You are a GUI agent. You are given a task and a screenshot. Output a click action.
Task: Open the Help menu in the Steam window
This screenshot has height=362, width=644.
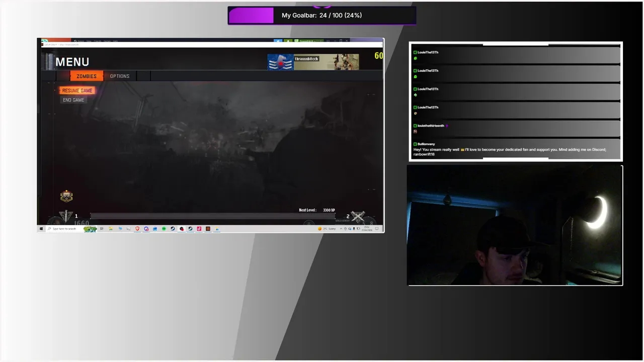tap(115, 41)
